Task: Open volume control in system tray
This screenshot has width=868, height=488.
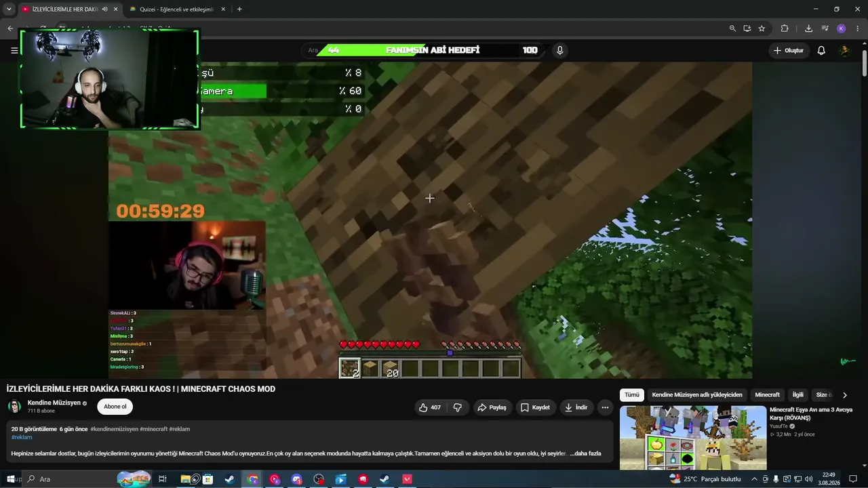Action: [808, 479]
